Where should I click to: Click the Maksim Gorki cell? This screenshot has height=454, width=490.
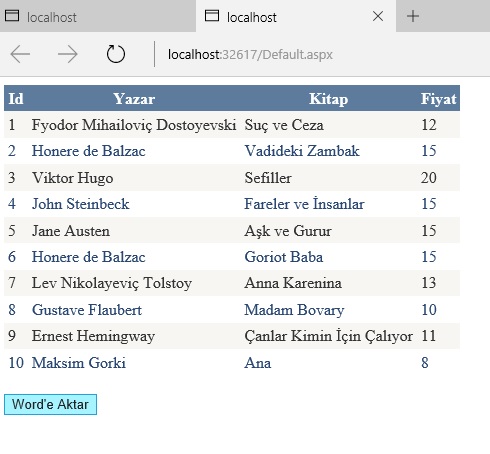(79, 363)
